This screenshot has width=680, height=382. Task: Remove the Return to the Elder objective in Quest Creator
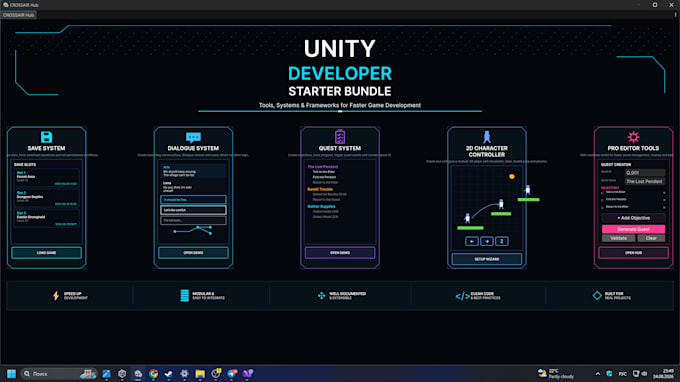click(x=664, y=207)
